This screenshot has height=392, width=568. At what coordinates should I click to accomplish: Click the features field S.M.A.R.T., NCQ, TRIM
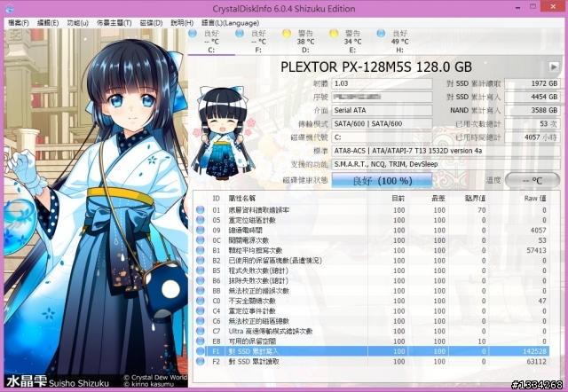[446, 164]
